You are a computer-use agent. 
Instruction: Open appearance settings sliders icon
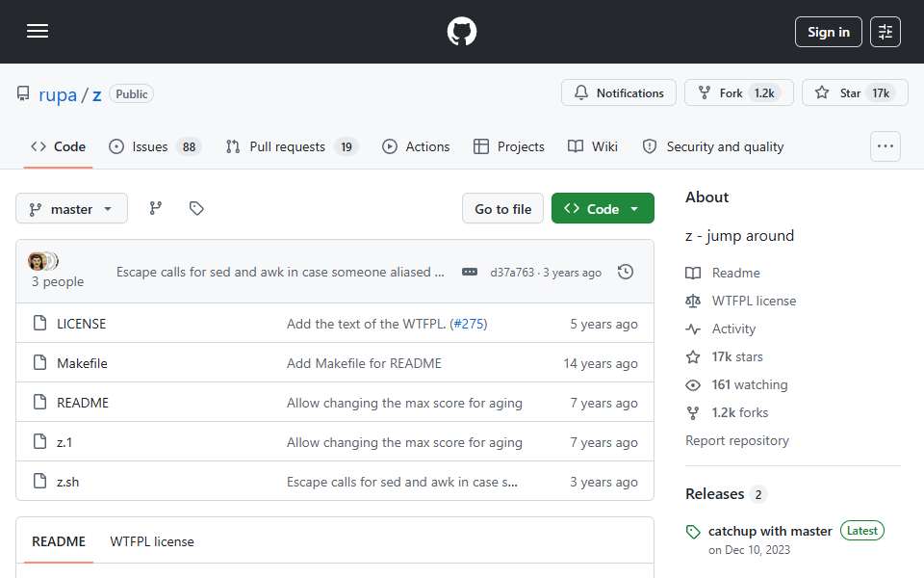click(x=885, y=32)
